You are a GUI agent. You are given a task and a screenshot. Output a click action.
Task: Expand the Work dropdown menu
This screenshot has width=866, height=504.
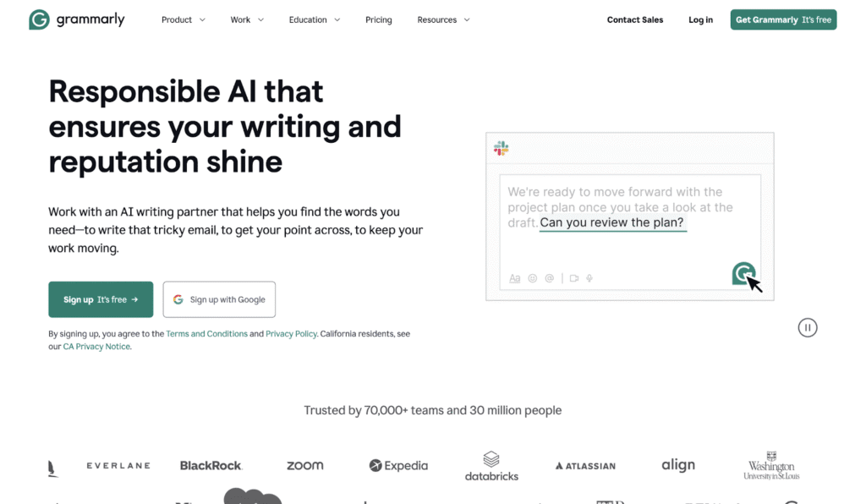pos(247,19)
